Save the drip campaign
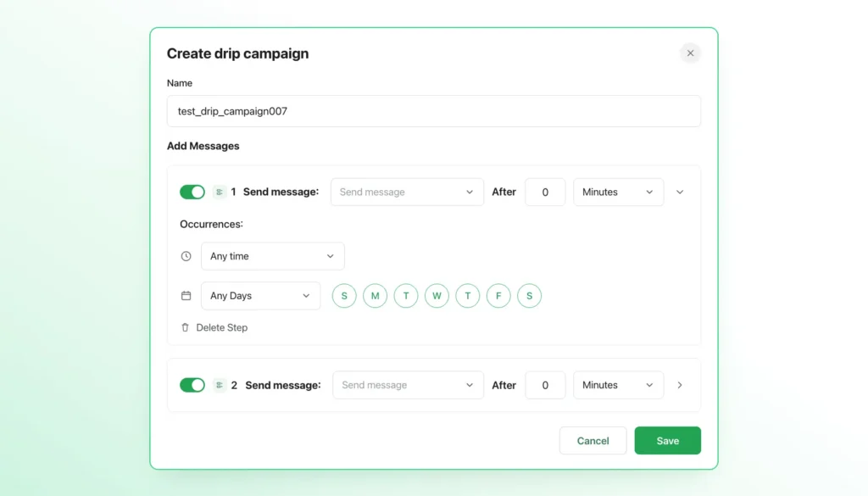The width and height of the screenshot is (868, 496). click(x=668, y=441)
